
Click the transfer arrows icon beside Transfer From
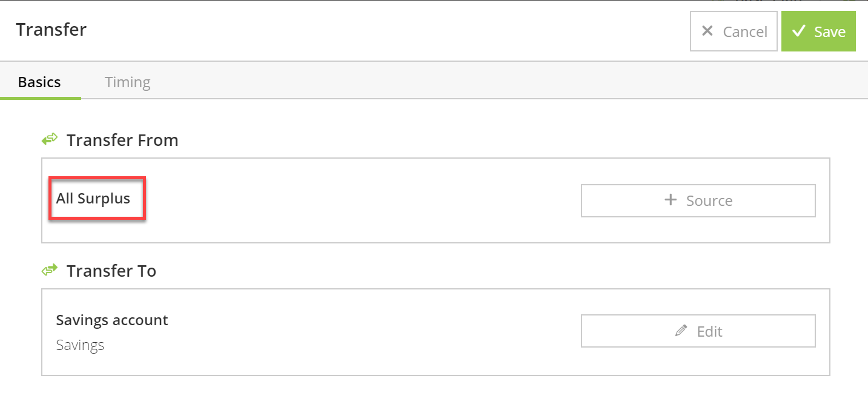click(x=49, y=140)
